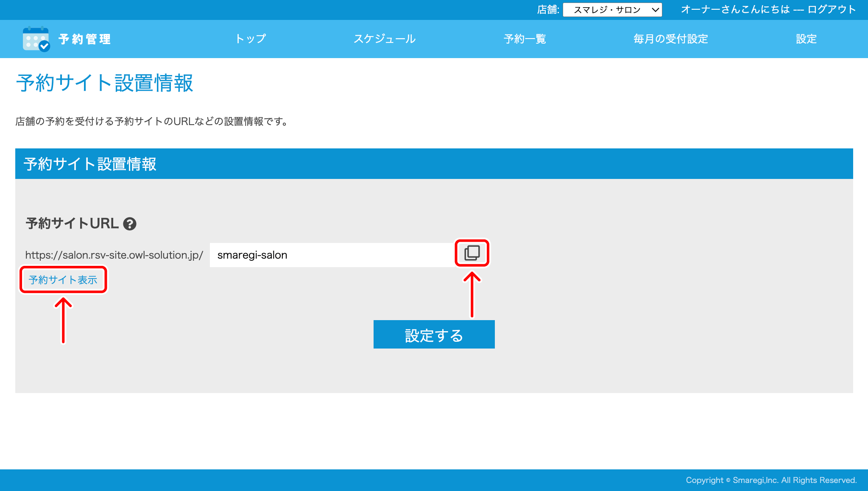Go to the トップ menu
Image resolution: width=868 pixels, height=491 pixels.
pyautogui.click(x=251, y=39)
